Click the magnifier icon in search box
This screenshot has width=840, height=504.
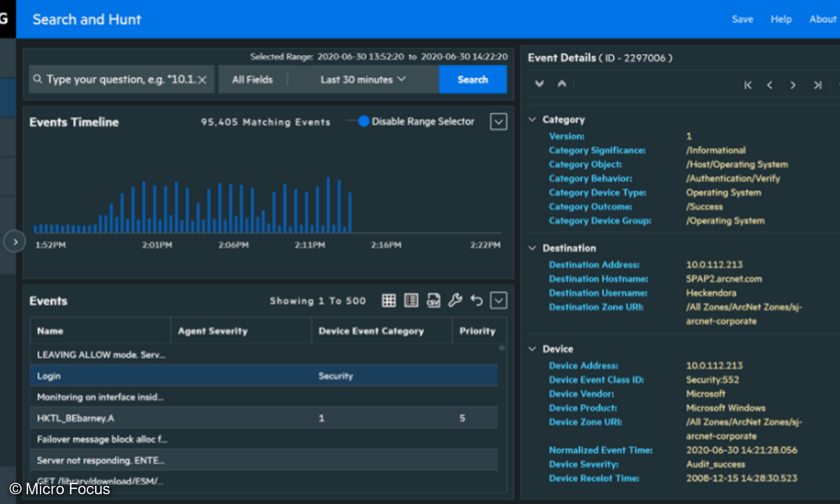coord(38,80)
